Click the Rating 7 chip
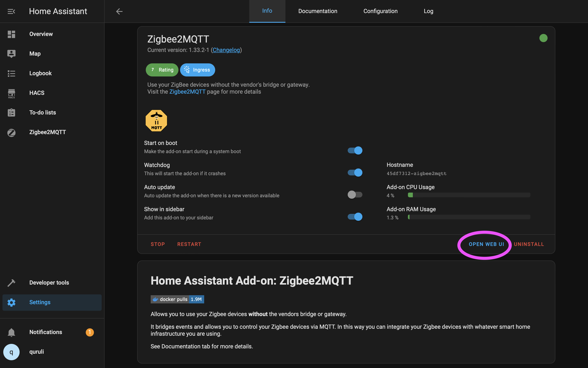The width and height of the screenshot is (588, 368). click(162, 70)
